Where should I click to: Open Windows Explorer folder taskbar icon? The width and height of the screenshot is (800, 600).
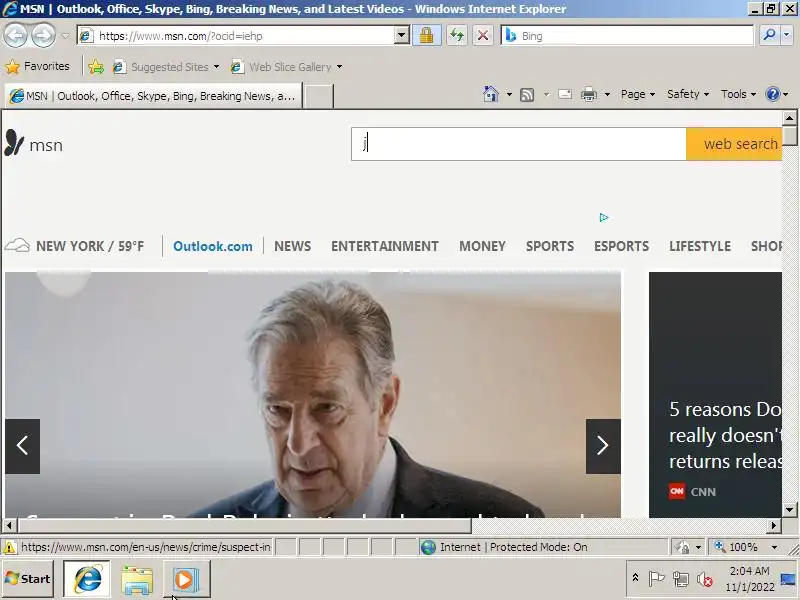click(137, 580)
